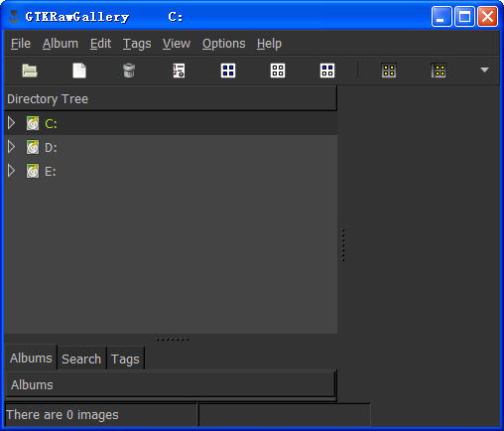Open the File menu
Viewport: 504px width, 431px height.
tap(21, 44)
